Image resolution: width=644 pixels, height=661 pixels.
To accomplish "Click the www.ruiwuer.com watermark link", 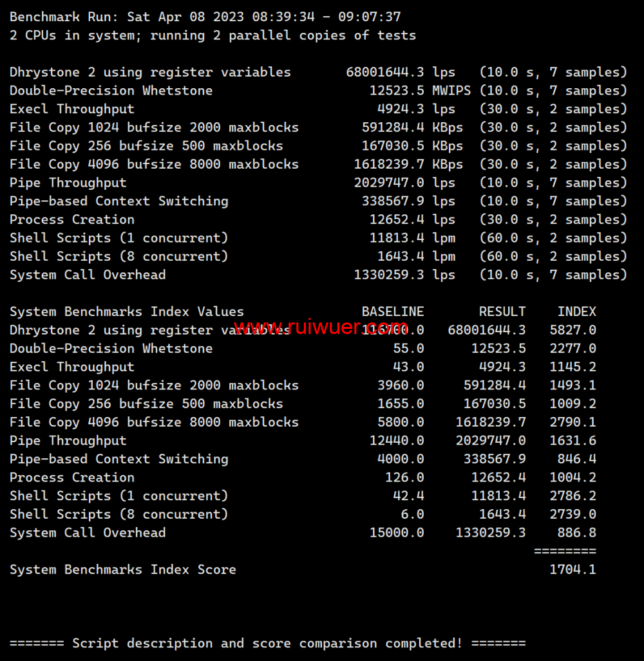I will pos(320,328).
